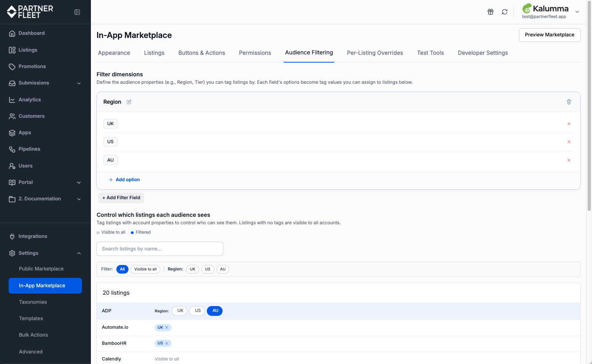The width and height of the screenshot is (592, 364).
Task: Select the All filter pill
Action: [122, 269]
